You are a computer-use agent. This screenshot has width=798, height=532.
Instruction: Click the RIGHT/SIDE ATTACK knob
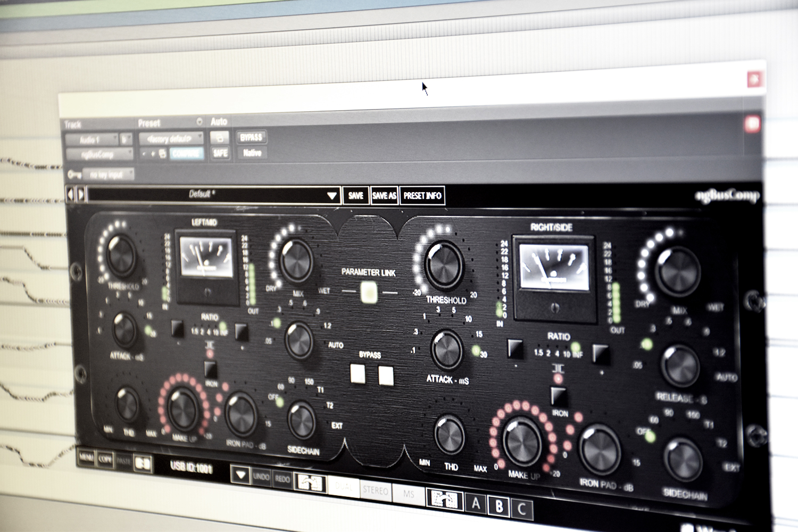point(447,350)
